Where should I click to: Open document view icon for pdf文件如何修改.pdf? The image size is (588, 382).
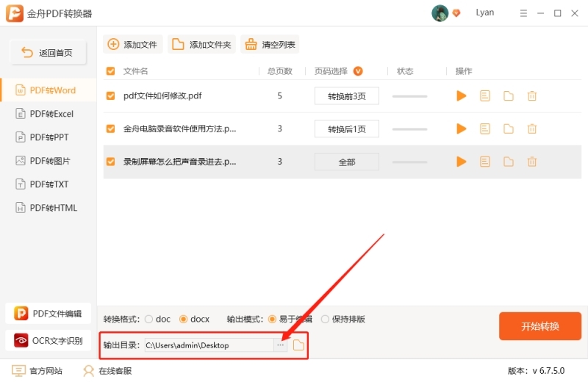(x=485, y=96)
